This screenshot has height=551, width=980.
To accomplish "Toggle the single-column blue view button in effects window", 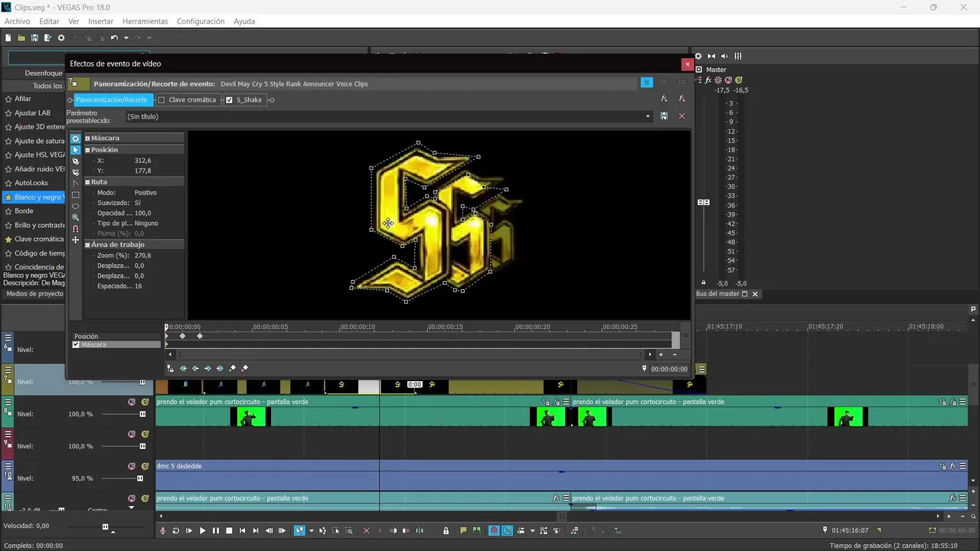I will coord(647,82).
